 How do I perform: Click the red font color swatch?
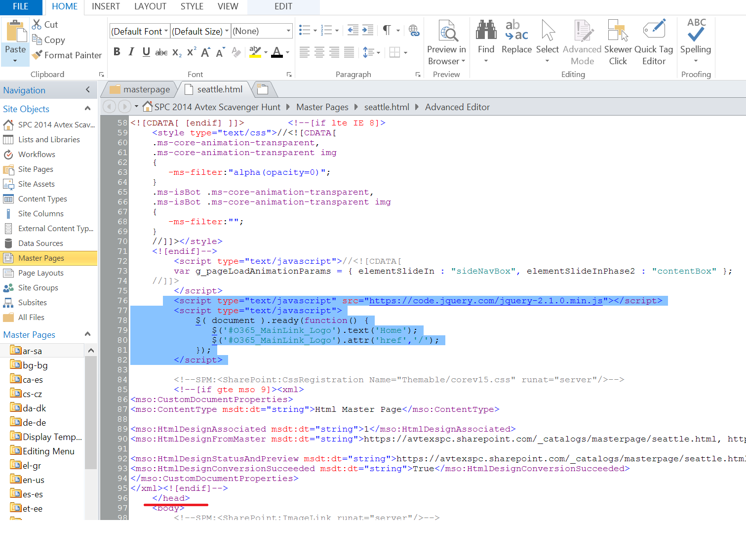[277, 52]
